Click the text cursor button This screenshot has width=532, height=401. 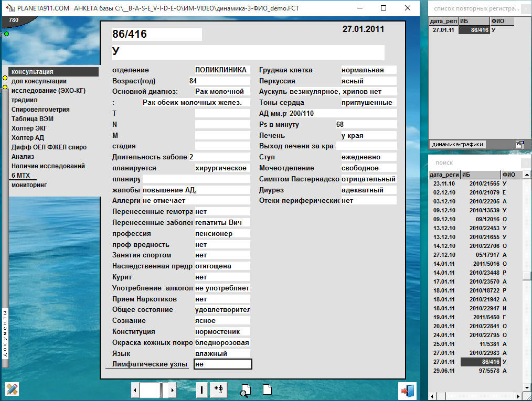pos(201,390)
